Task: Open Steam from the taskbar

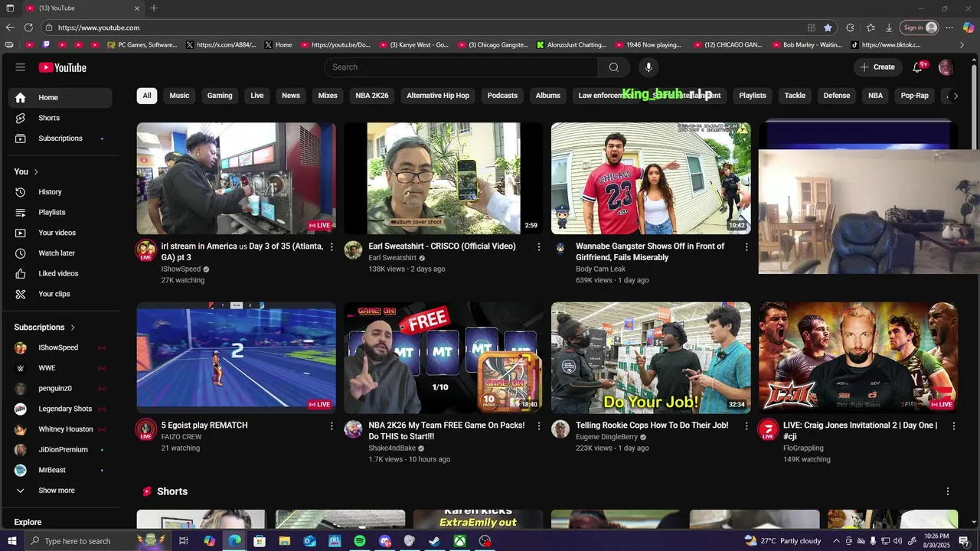Action: click(434, 541)
